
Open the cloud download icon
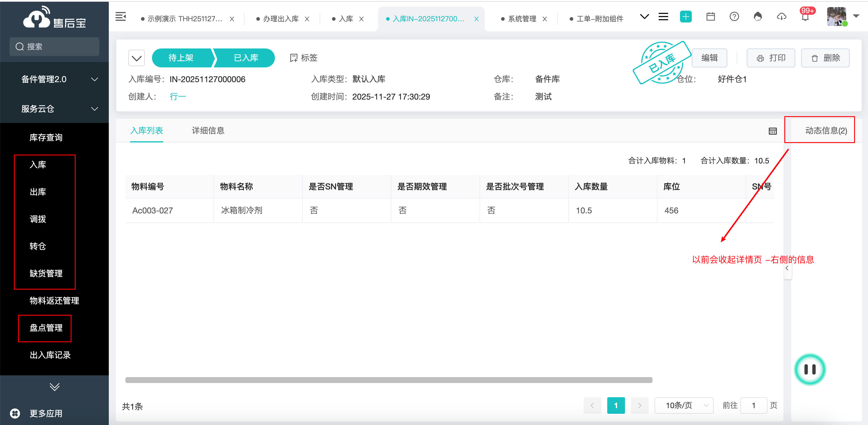click(x=781, y=17)
